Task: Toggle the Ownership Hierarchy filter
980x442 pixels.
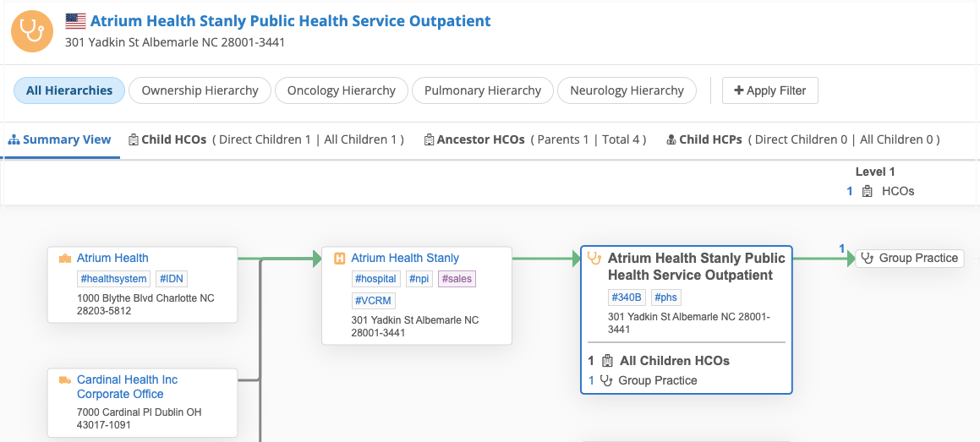Action: (x=200, y=90)
